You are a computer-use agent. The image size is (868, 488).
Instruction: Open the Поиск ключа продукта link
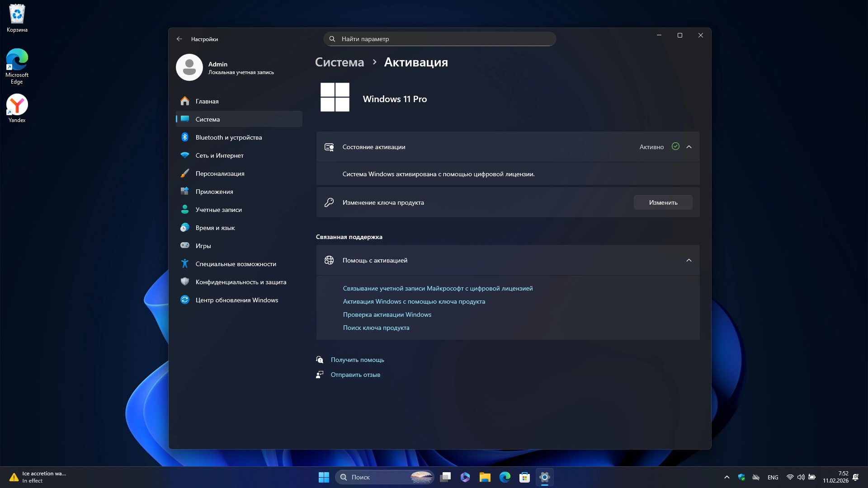[376, 328]
